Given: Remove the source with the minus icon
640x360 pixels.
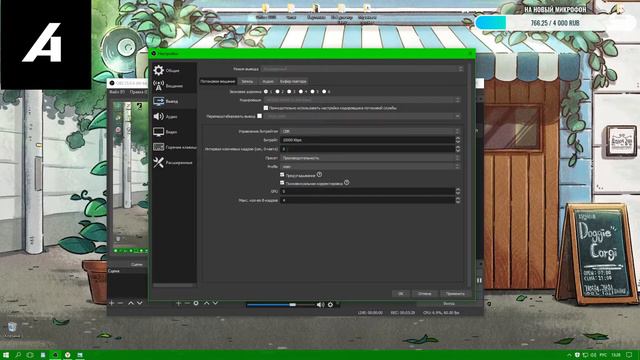Looking at the screenshot, I should (187, 303).
